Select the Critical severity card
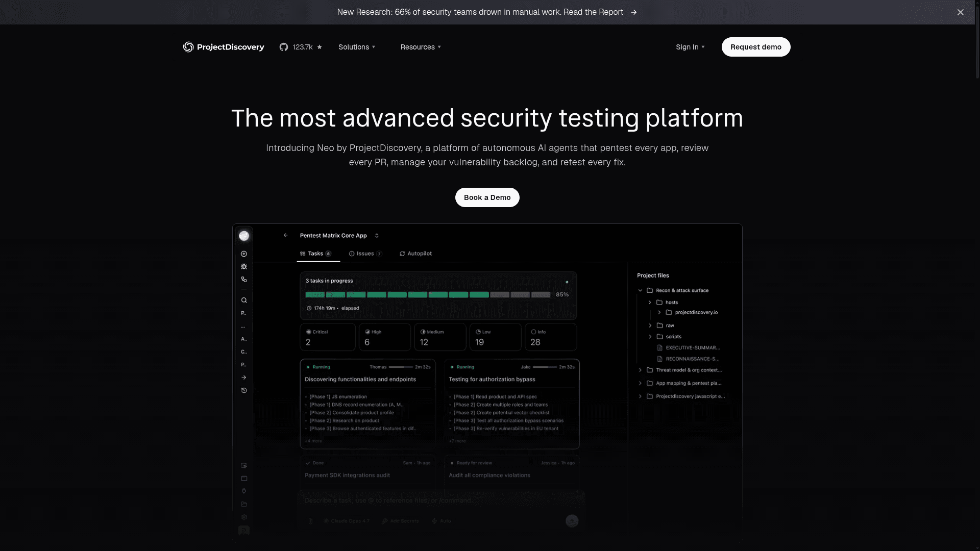Screen dimensions: 980x551 pos(328,337)
